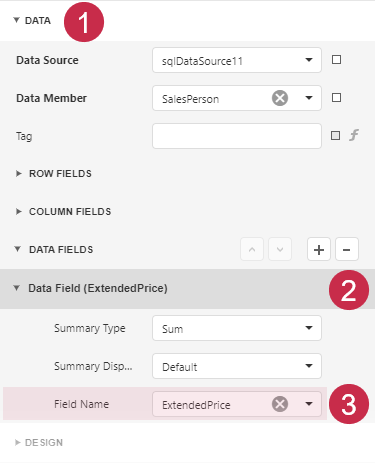Select the Field Name label

pos(81,404)
